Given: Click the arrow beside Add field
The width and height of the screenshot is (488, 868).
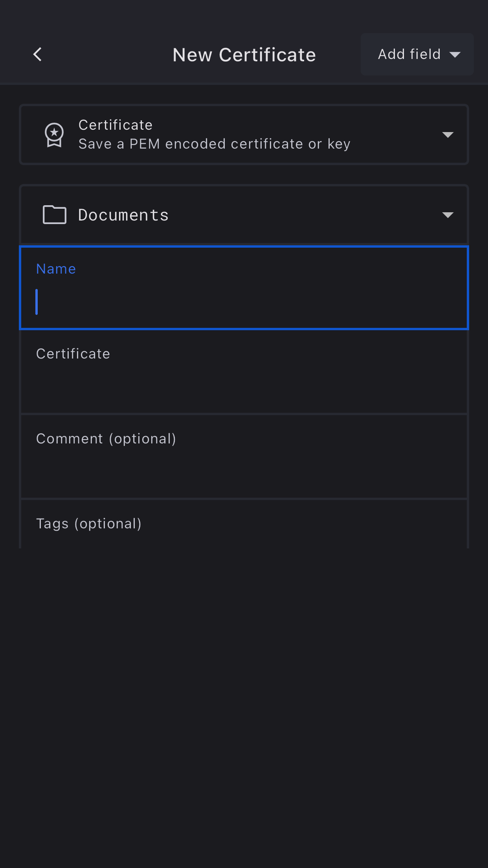Looking at the screenshot, I should pos(455,55).
